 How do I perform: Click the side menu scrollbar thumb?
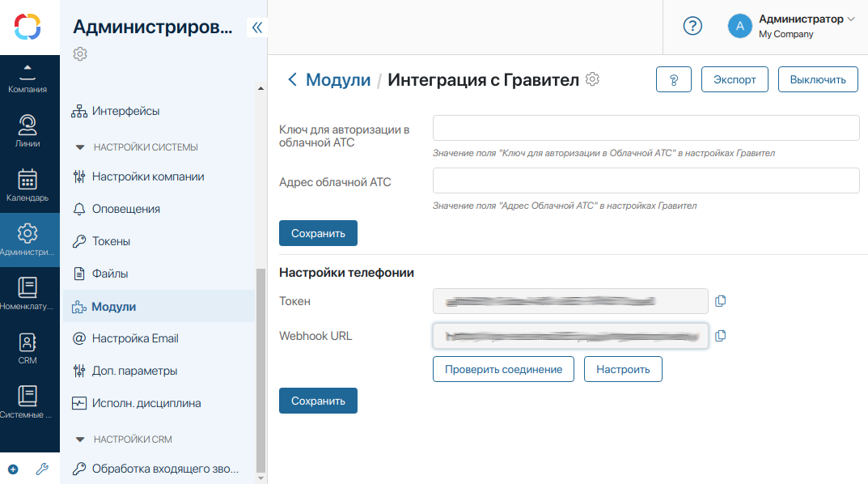click(x=260, y=370)
